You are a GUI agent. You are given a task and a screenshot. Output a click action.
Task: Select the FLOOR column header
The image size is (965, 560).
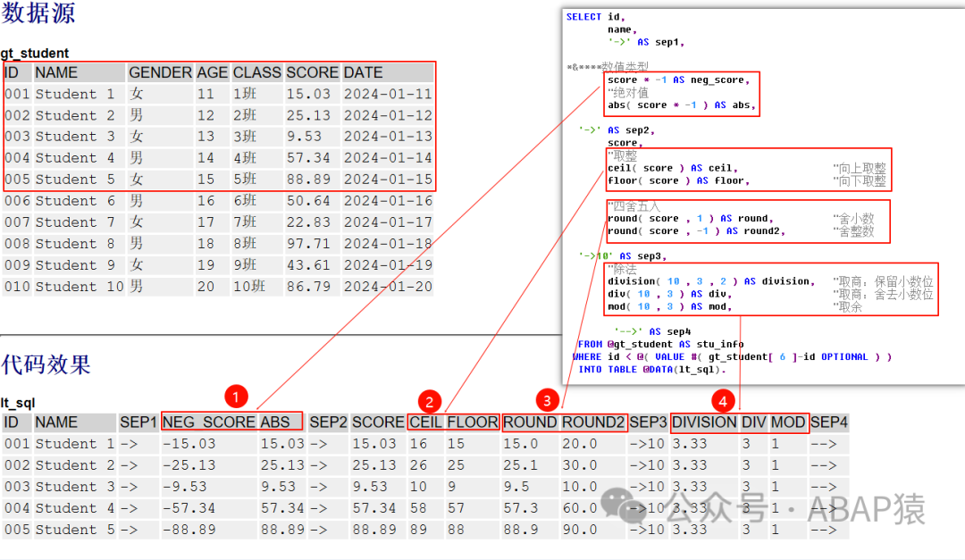(x=473, y=422)
